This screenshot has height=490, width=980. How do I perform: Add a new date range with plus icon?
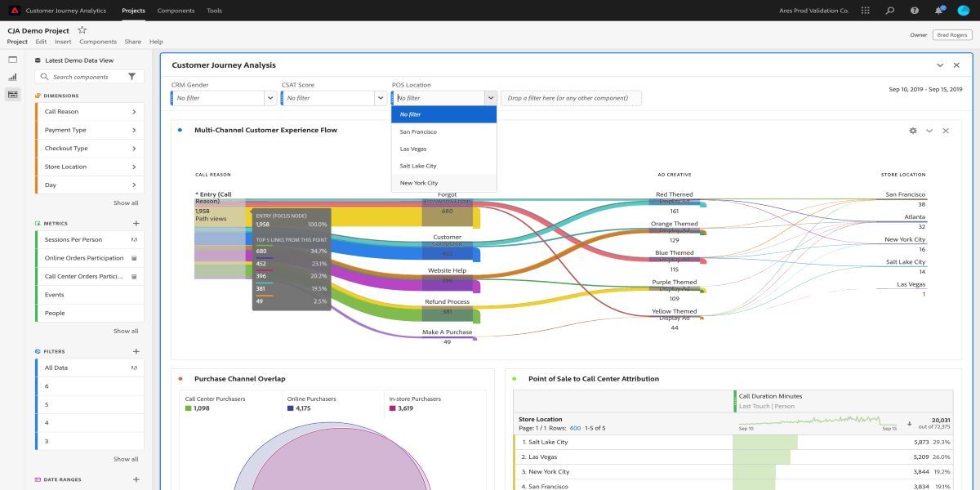tap(136, 479)
